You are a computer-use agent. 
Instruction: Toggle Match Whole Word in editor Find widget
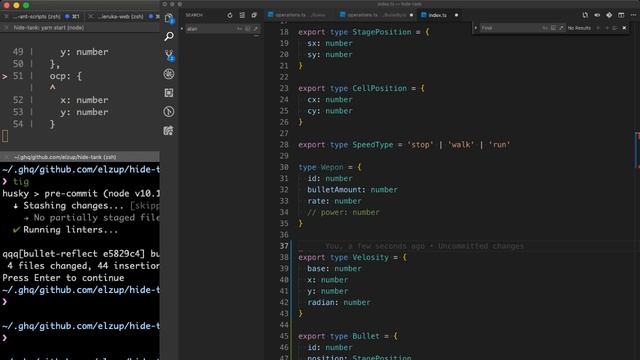(553, 28)
